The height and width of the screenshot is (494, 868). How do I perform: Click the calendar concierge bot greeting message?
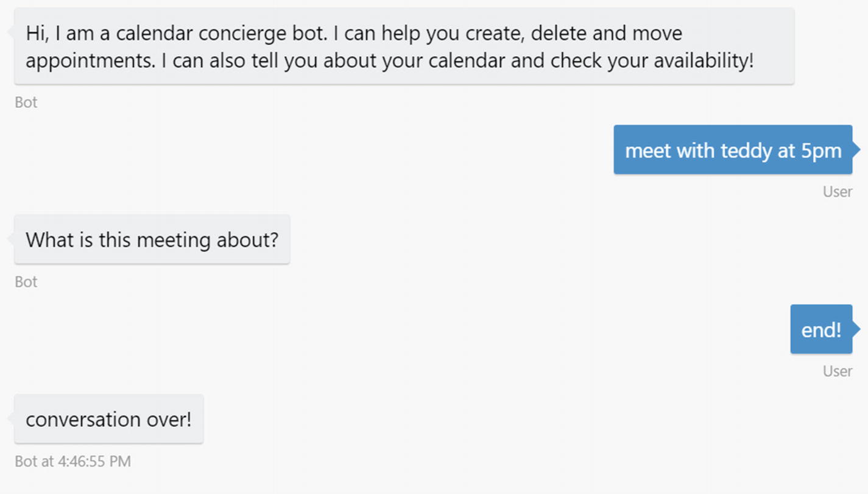tap(403, 46)
